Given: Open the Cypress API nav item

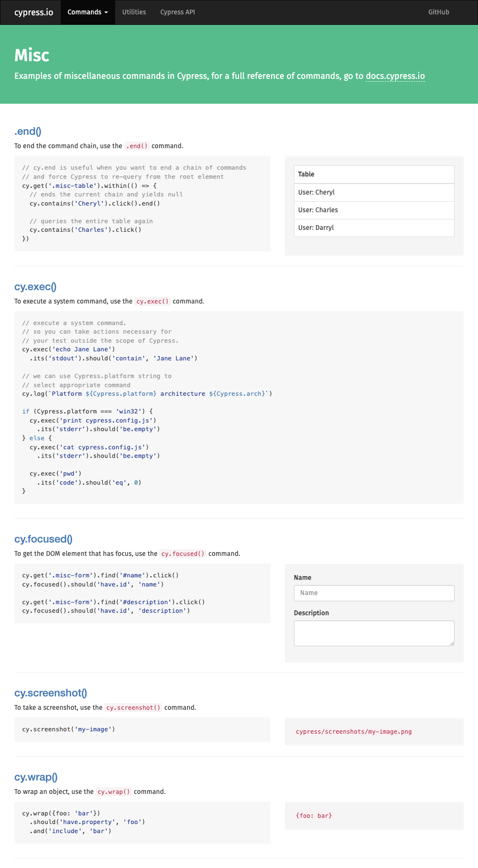Looking at the screenshot, I should [177, 12].
